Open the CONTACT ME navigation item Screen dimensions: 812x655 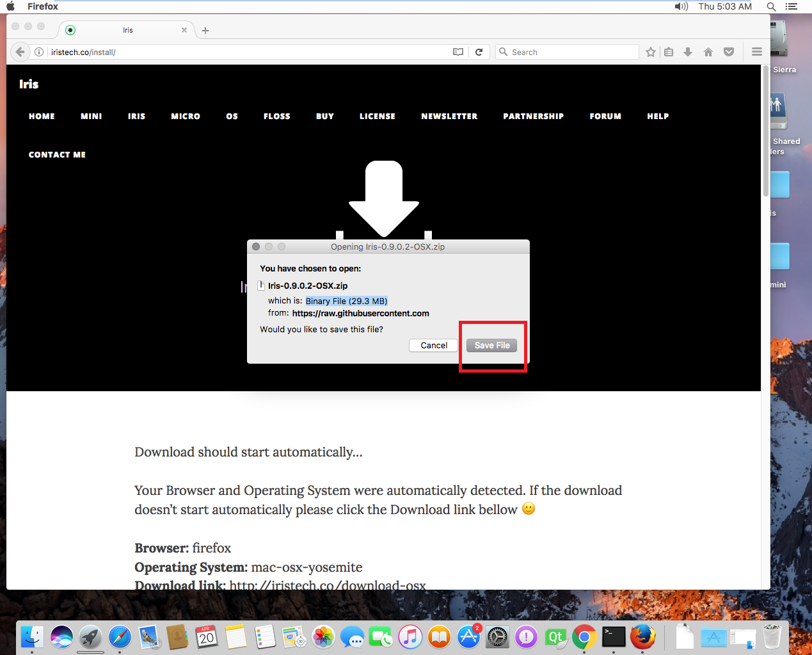[57, 155]
